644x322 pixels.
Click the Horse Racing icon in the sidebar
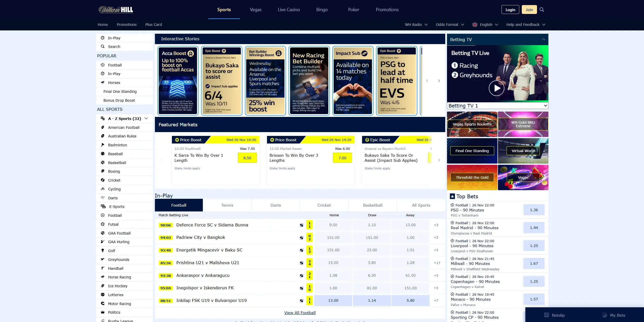click(102, 277)
